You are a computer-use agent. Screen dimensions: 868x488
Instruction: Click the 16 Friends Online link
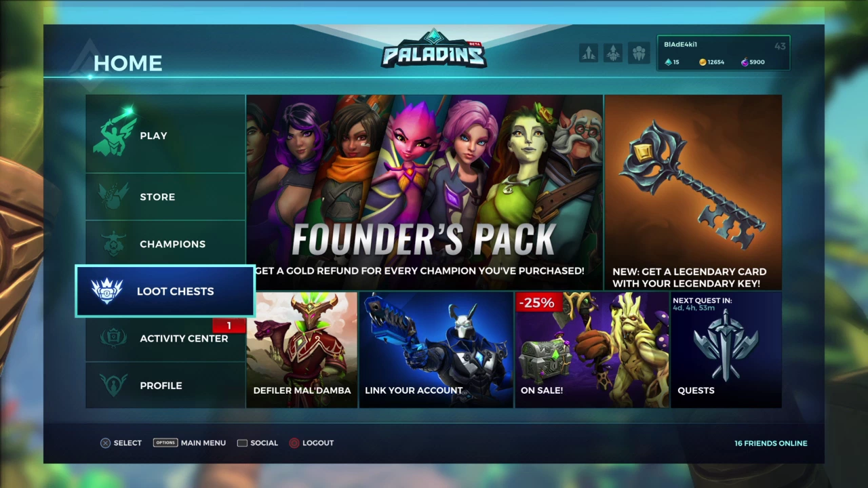[770, 443]
